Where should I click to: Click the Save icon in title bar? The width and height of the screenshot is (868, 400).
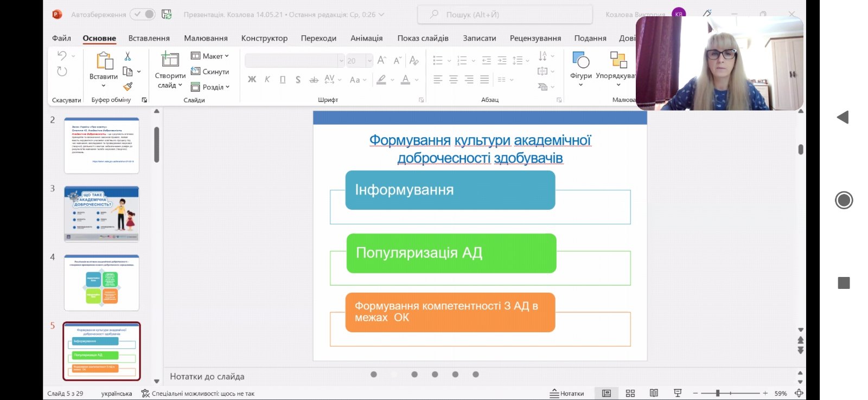167,15
